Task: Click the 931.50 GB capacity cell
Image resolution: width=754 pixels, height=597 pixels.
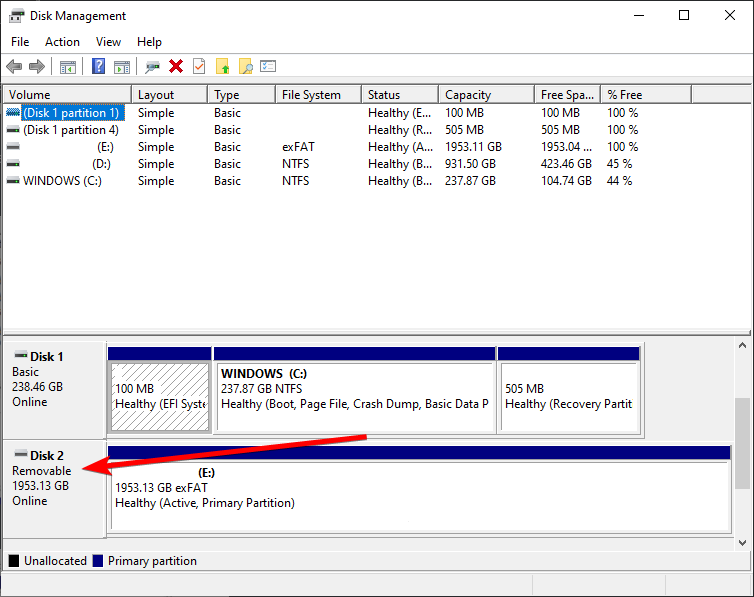Action: click(x=470, y=164)
